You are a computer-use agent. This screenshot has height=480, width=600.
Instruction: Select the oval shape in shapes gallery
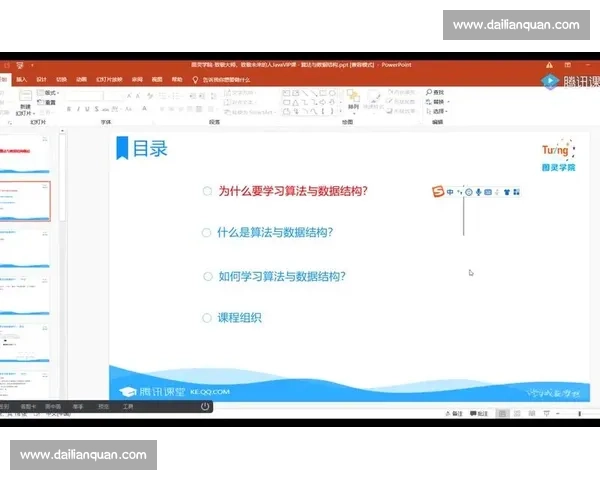pyautogui.click(x=333, y=93)
